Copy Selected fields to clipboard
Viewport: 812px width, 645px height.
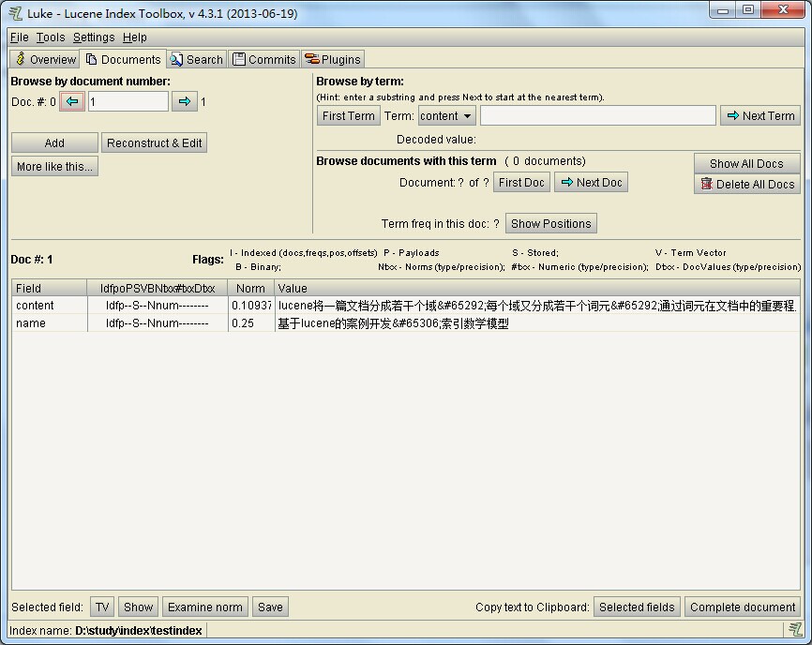tap(637, 607)
